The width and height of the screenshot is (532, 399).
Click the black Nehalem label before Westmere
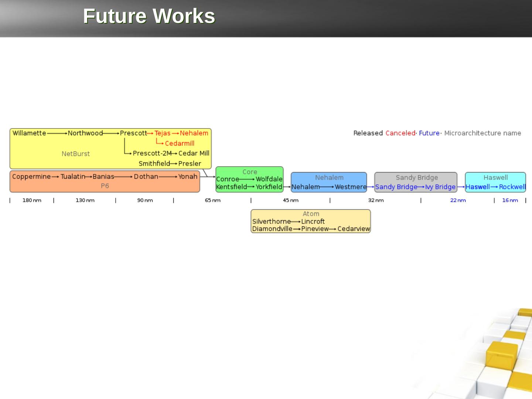point(306,187)
